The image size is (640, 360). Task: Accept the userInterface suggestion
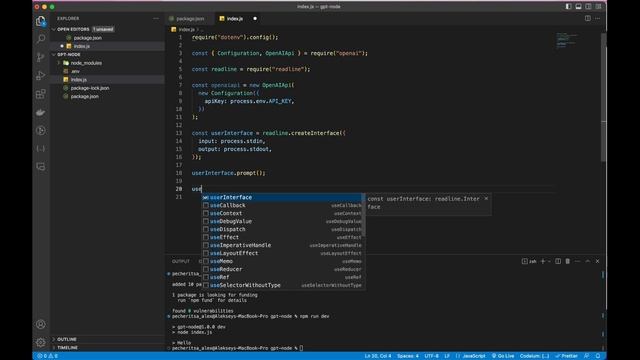coord(282,198)
